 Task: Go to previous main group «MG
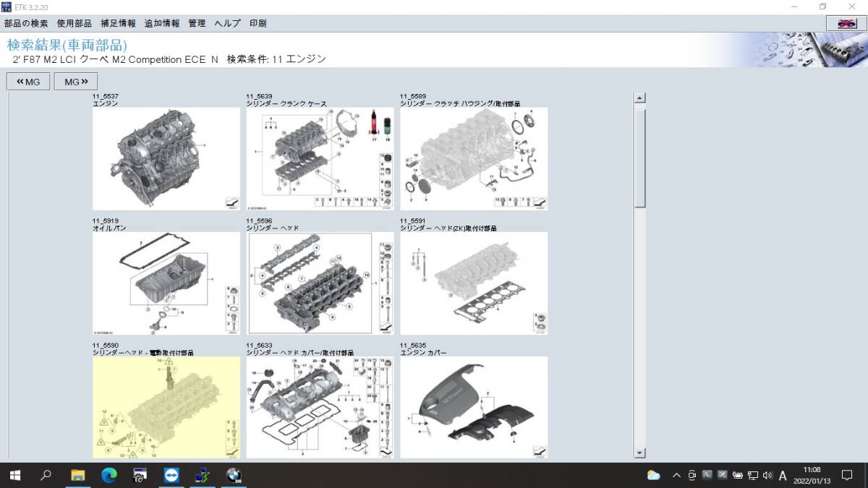pyautogui.click(x=29, y=82)
